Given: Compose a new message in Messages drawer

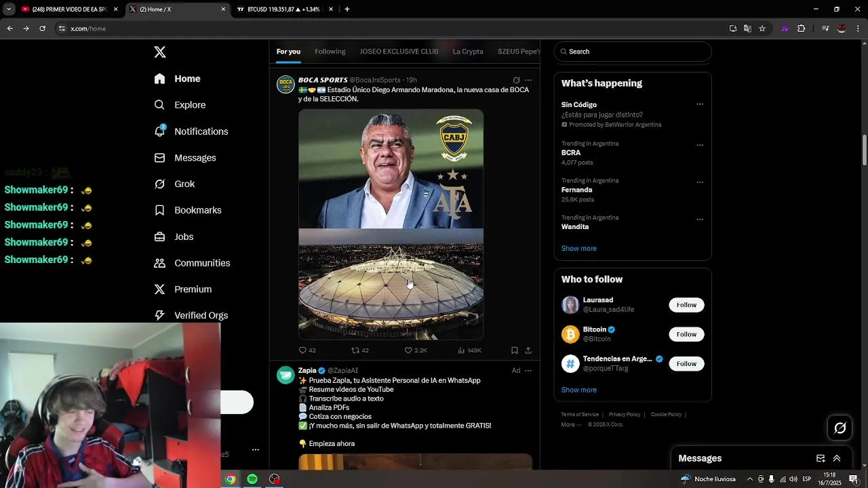Looking at the screenshot, I should tap(821, 458).
